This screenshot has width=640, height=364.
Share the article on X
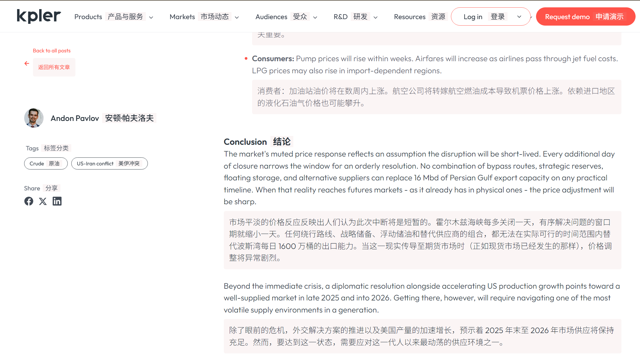(43, 201)
